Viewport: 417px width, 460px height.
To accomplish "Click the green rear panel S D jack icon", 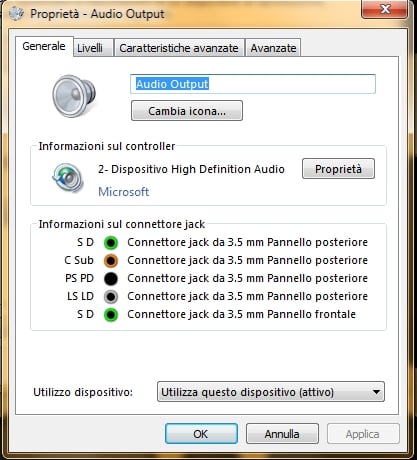I will 111,243.
